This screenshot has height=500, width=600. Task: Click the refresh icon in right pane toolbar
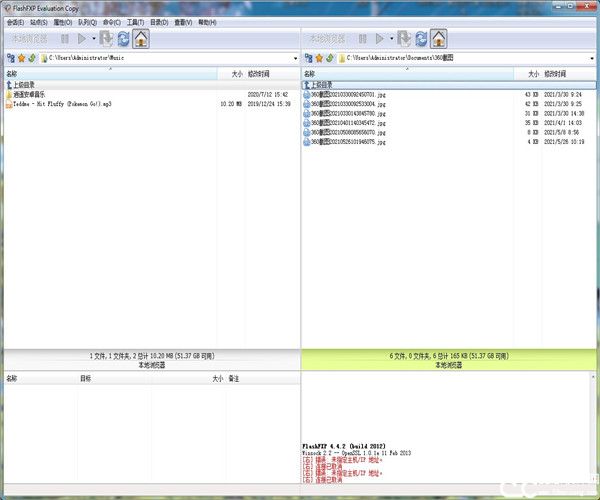[421, 39]
